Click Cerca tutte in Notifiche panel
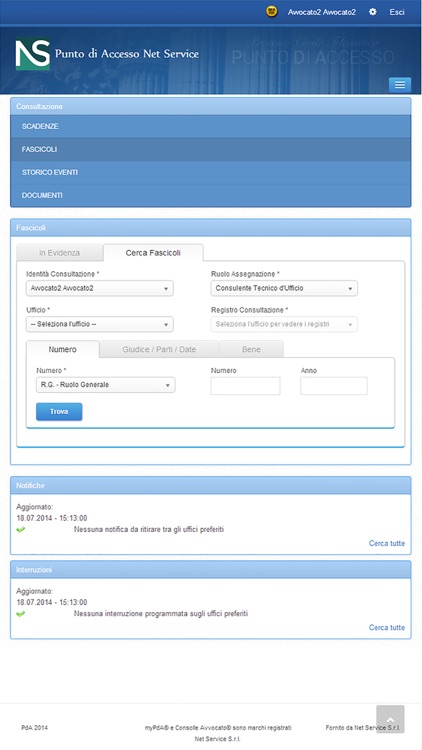 [x=387, y=543]
